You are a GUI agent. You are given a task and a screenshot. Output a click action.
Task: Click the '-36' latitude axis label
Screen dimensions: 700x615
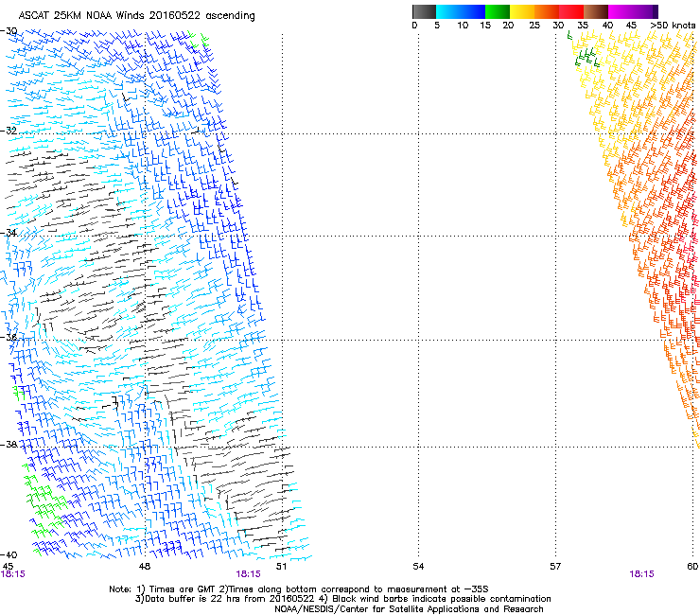9,337
